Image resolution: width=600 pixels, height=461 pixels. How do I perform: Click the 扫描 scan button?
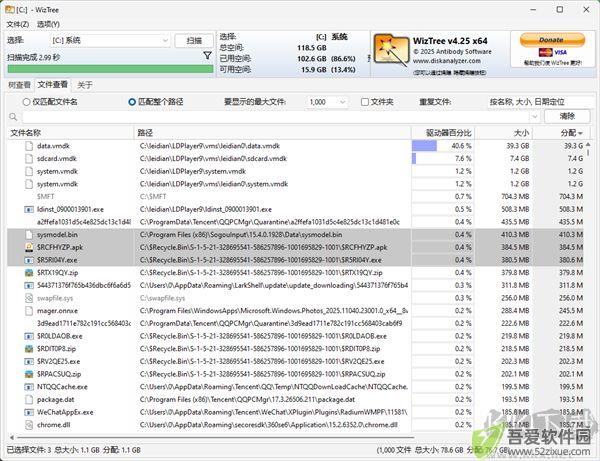point(194,41)
